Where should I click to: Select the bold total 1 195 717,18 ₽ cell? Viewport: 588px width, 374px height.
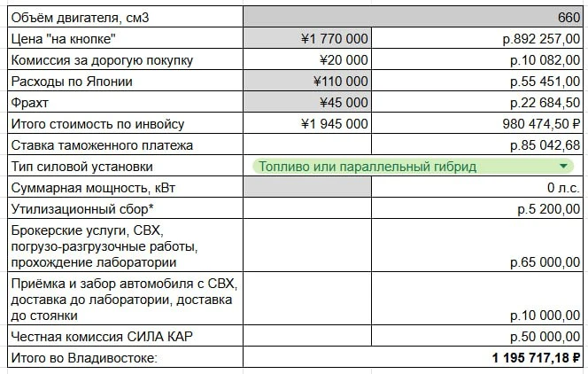(414, 357)
